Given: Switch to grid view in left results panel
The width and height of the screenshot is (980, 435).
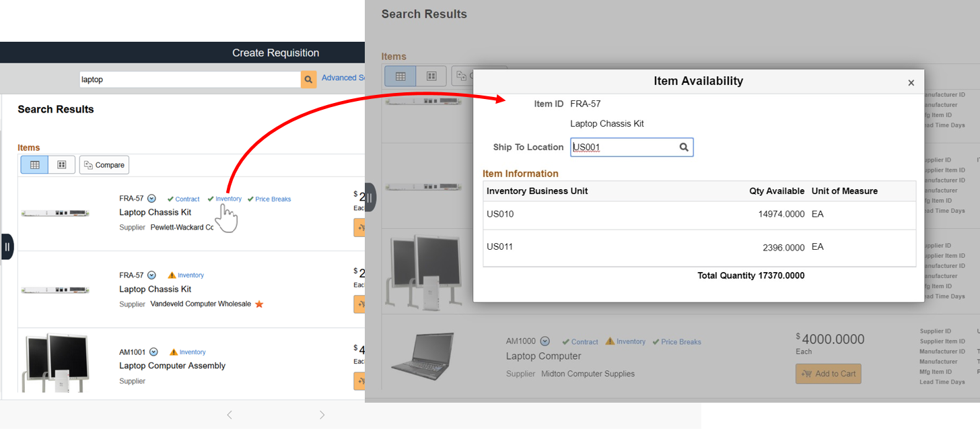Looking at the screenshot, I should [x=62, y=165].
